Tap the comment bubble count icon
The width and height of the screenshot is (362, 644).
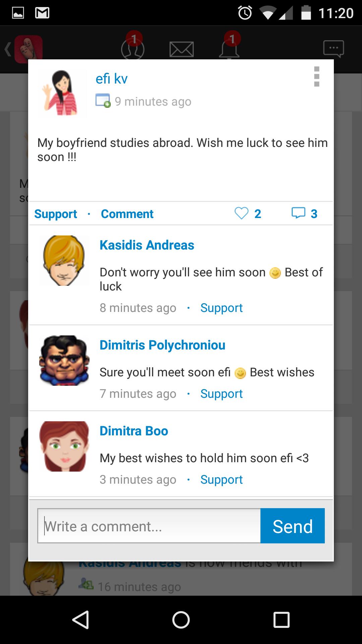click(x=298, y=213)
